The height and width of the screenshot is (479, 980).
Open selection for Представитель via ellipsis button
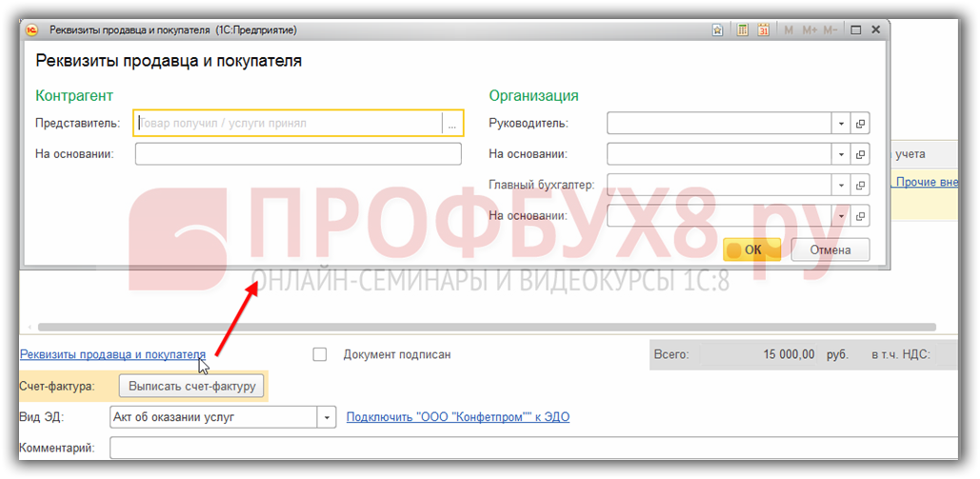tap(451, 124)
